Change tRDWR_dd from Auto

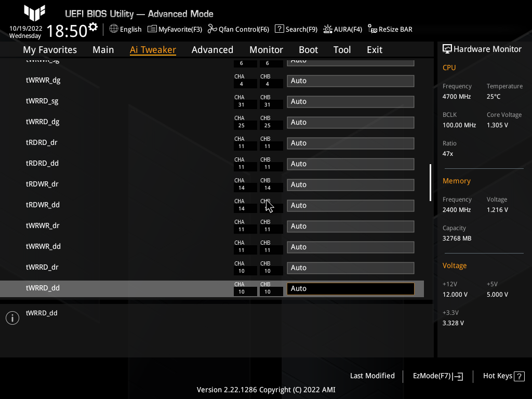coord(350,205)
